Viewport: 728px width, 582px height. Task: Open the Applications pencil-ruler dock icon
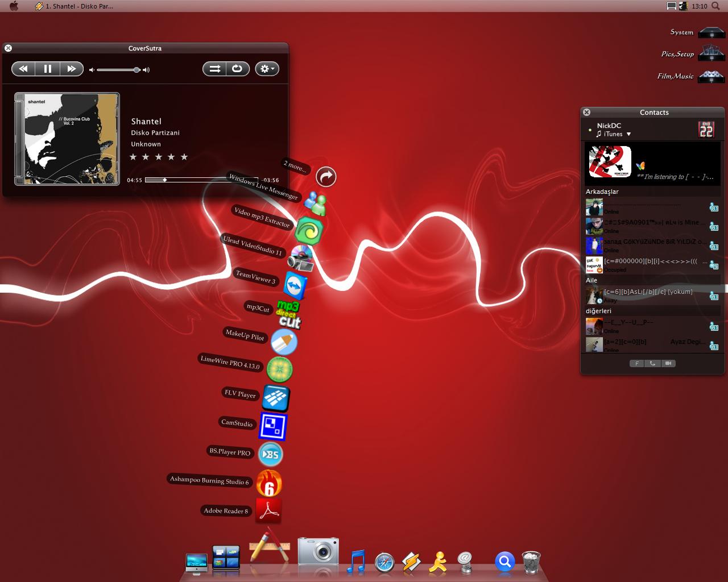coord(270,546)
